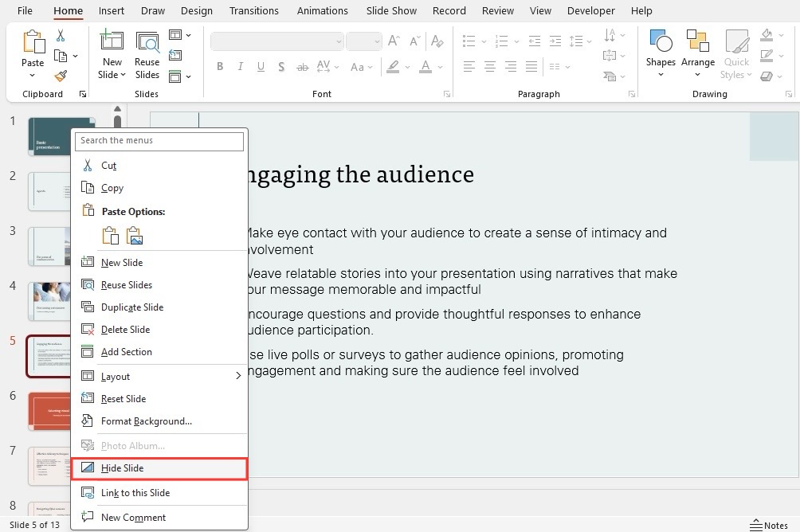This screenshot has width=800, height=532.
Task: Click the Shapes gallery icon
Action: (661, 41)
